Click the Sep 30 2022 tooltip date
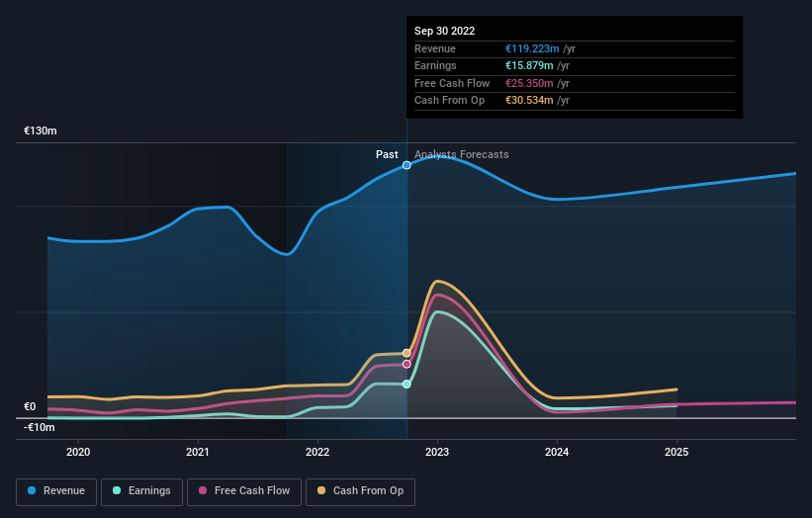Screen dimensions: 812x518 click(444, 31)
